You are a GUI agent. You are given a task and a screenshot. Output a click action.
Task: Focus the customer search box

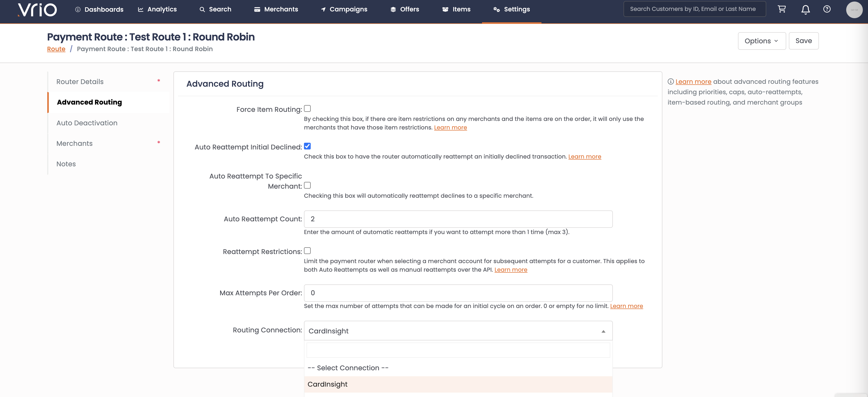click(x=694, y=9)
